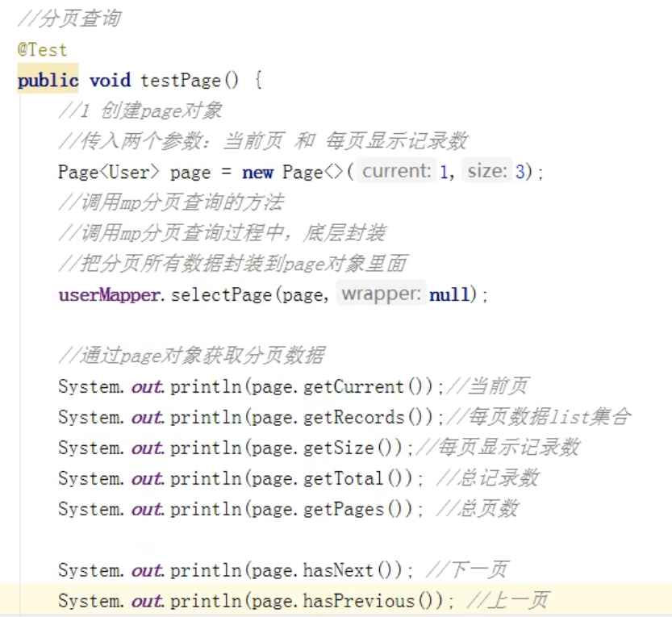Click the comment '//调用mp分页查询的方法'

pos(170,202)
